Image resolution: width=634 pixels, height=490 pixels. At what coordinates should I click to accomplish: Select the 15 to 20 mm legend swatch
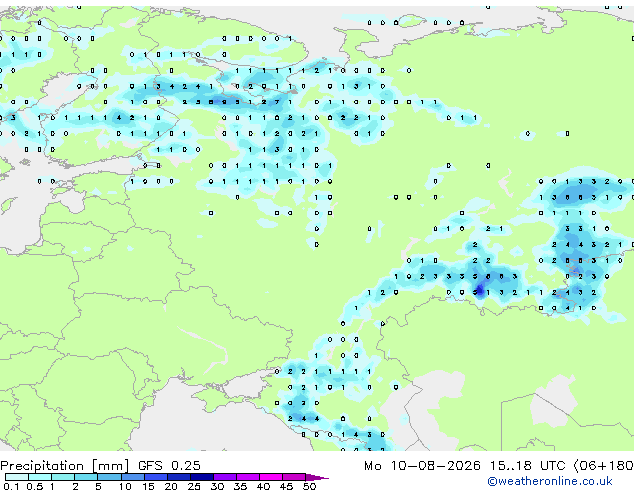click(x=156, y=477)
